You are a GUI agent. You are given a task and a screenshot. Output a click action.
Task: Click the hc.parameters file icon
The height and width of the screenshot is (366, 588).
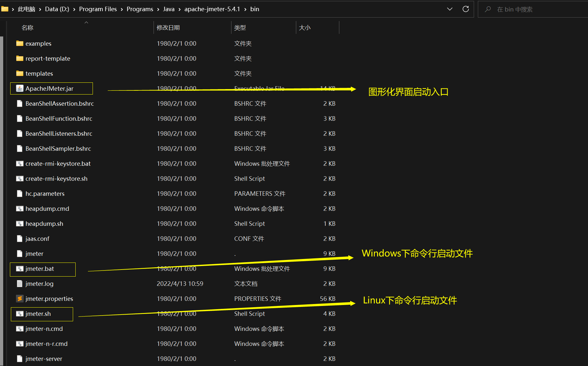pos(20,194)
